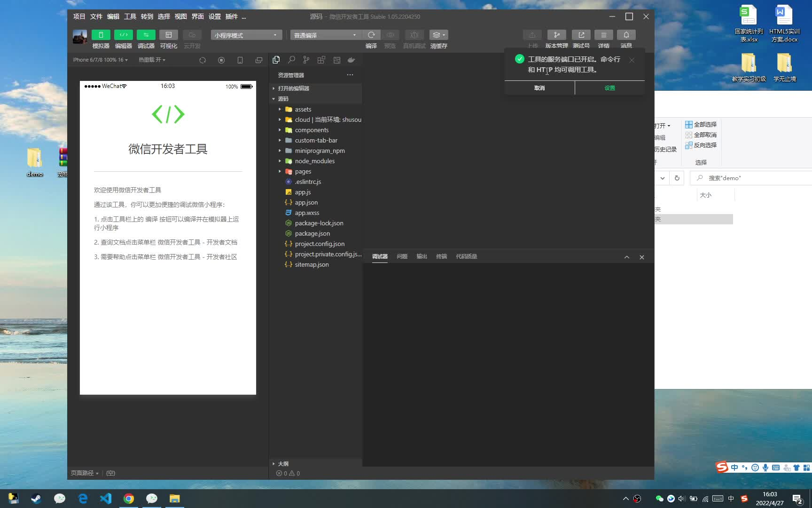
Task: Click 取消 in the notification
Action: pos(539,88)
